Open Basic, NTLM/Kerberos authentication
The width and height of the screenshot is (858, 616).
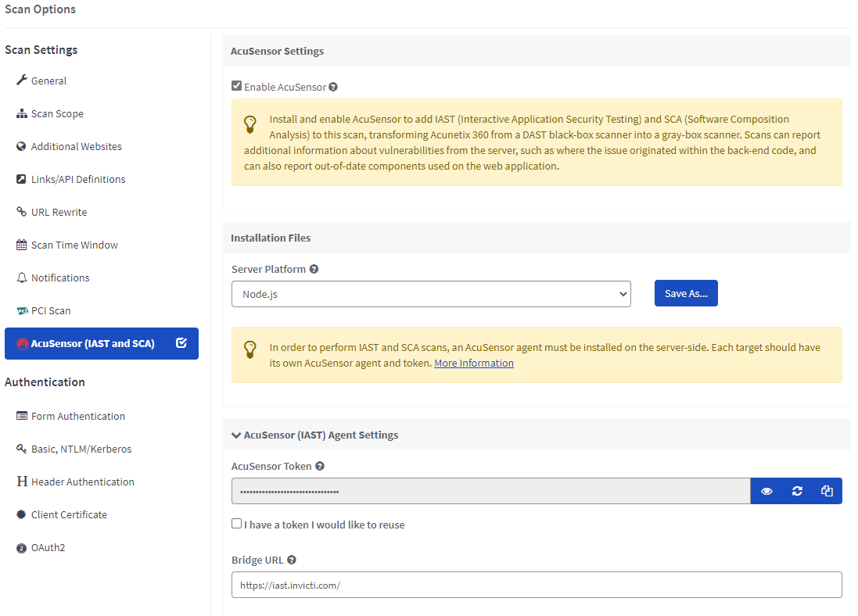81,449
